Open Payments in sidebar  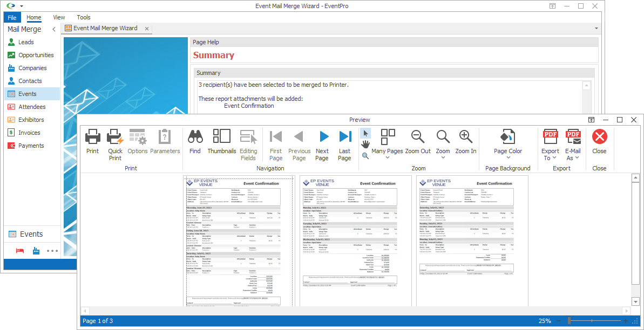coord(32,146)
